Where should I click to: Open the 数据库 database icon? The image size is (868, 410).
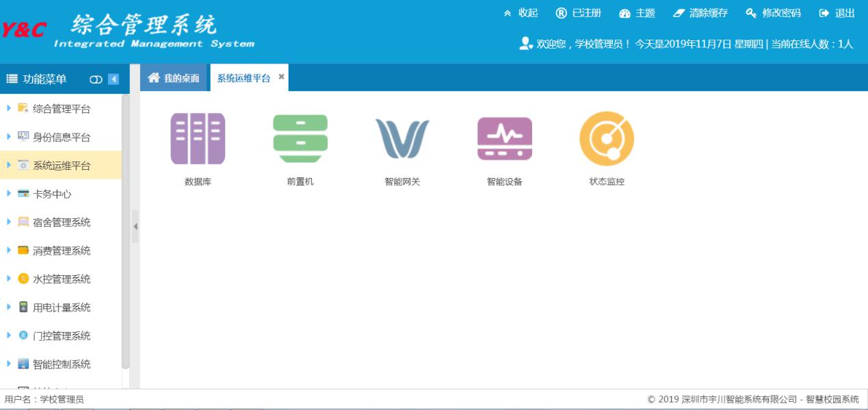[x=198, y=139]
